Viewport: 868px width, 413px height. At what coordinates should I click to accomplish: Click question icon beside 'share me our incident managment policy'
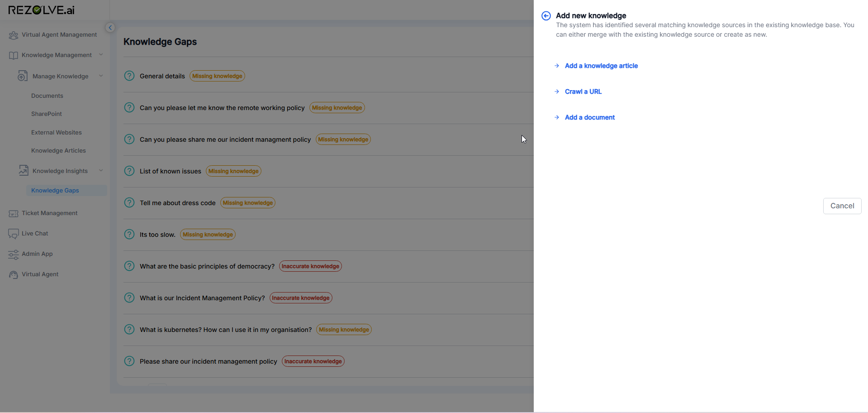coord(129,139)
